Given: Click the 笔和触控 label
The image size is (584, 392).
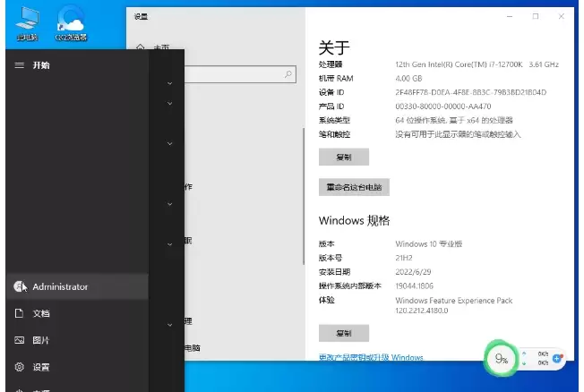Looking at the screenshot, I should [334, 134].
